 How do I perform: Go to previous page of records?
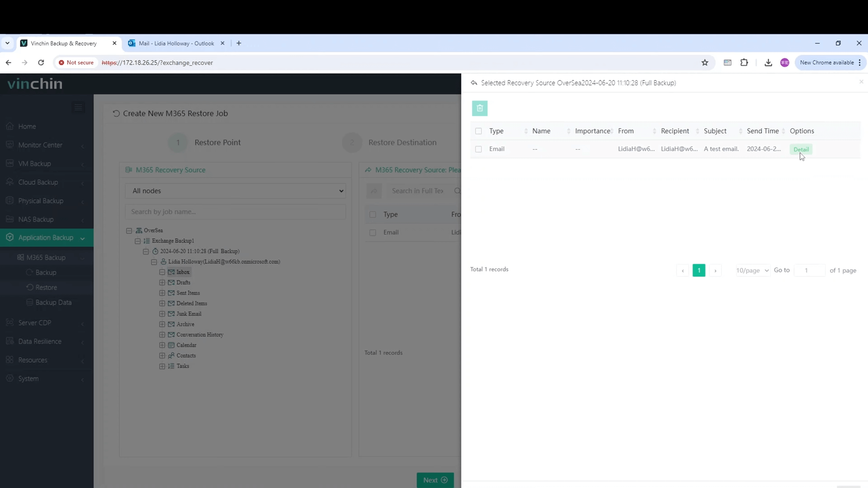click(683, 271)
